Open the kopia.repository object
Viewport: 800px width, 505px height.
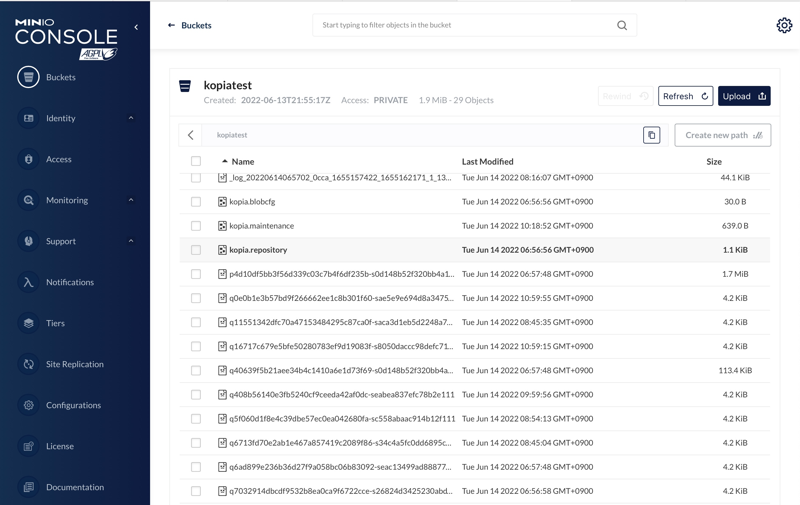click(474, 250)
